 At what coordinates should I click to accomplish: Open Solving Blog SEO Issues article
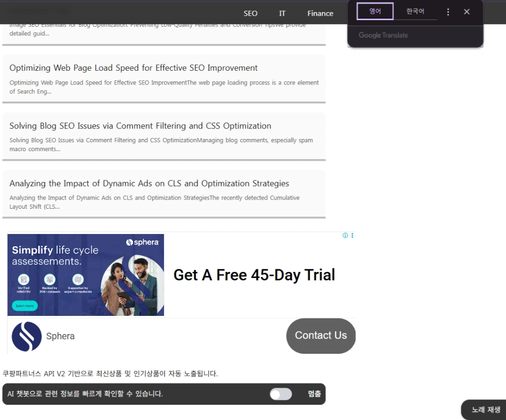pyautogui.click(x=140, y=126)
